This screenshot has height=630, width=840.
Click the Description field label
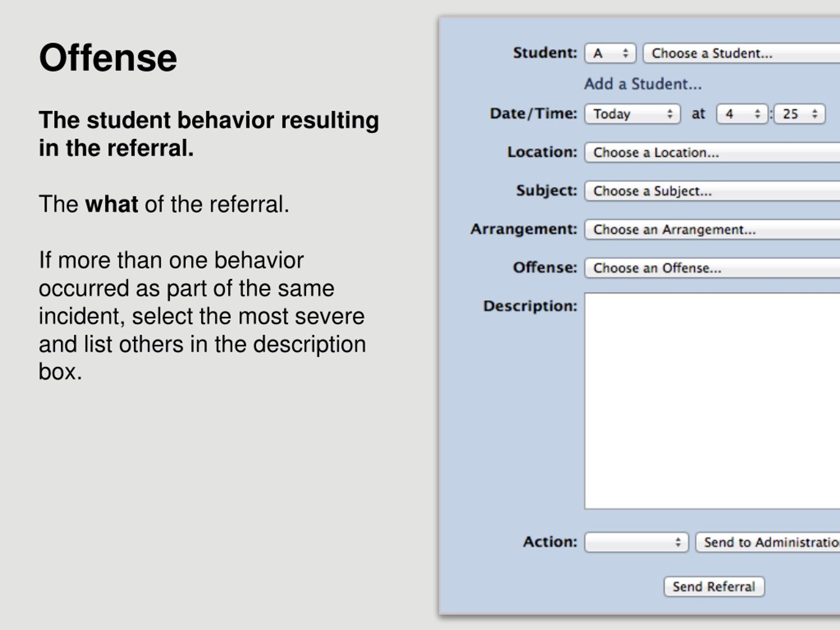(x=530, y=306)
